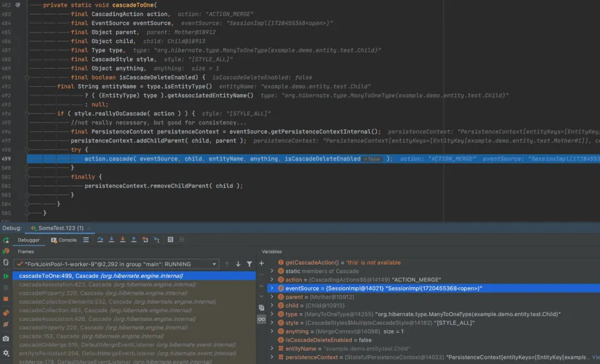Force step into the method
This screenshot has width=600, height=364.
(122, 240)
